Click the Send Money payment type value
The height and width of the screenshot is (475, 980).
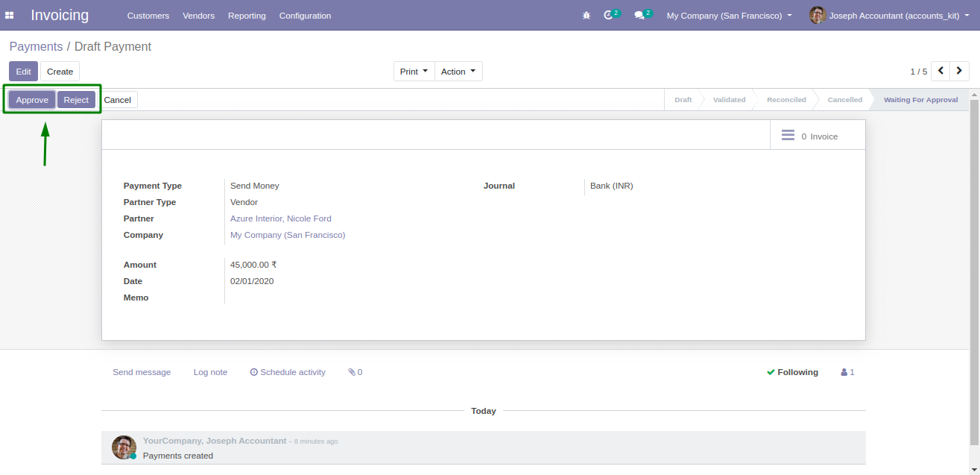click(x=255, y=186)
